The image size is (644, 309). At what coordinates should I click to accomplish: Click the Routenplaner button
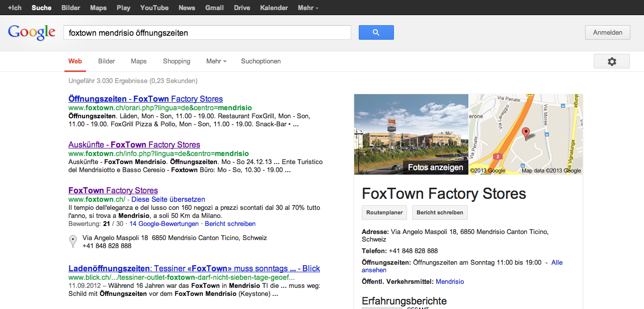point(384,212)
